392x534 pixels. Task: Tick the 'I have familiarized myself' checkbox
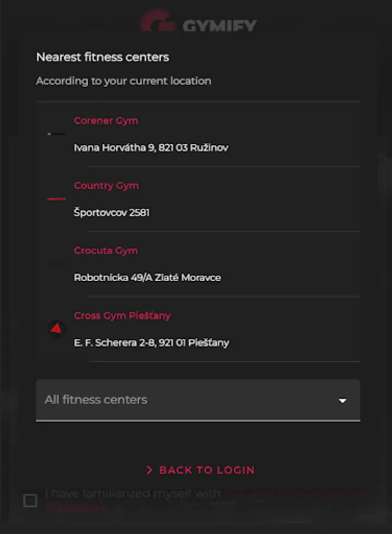(x=30, y=501)
